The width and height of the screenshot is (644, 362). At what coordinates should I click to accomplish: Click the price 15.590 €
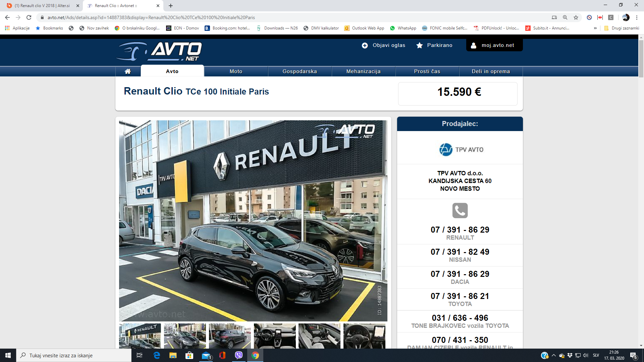(x=459, y=92)
